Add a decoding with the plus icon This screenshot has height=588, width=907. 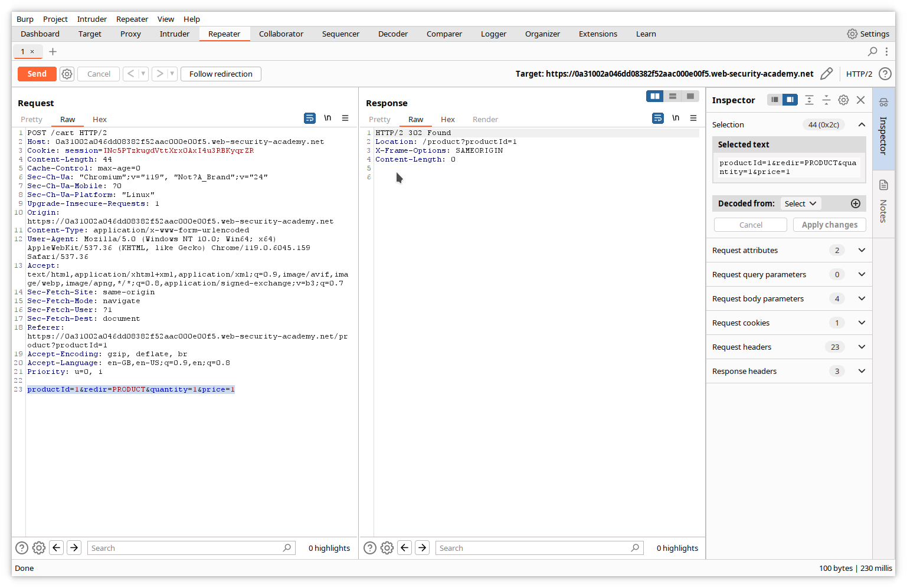click(855, 203)
